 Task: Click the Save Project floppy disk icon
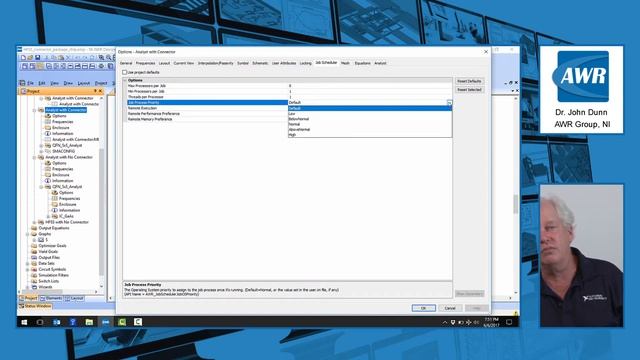(x=38, y=58)
